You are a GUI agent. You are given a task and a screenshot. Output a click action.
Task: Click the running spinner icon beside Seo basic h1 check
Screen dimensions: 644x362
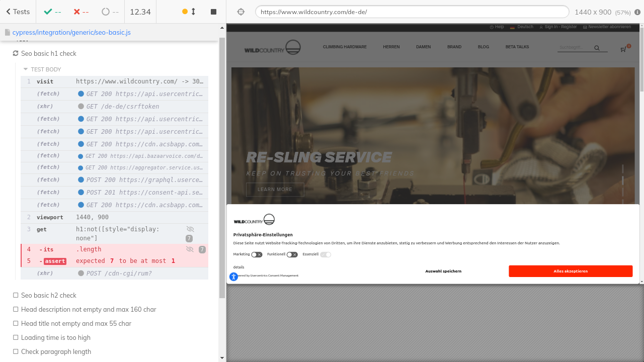click(16, 53)
